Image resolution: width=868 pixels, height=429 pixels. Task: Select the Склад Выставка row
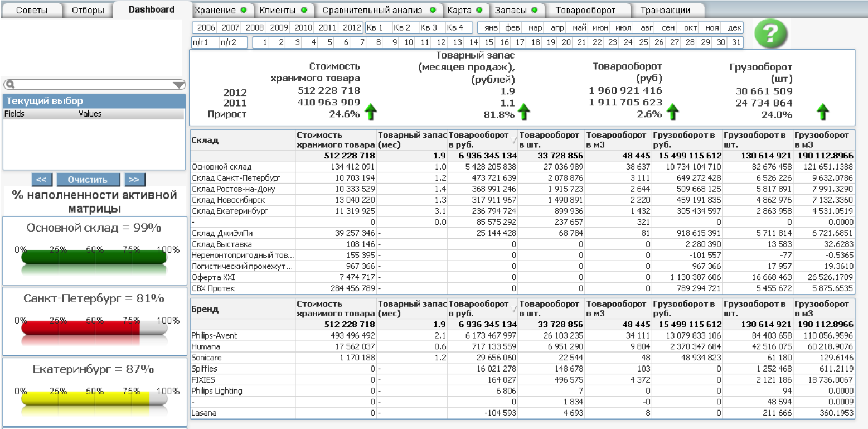pyautogui.click(x=522, y=244)
